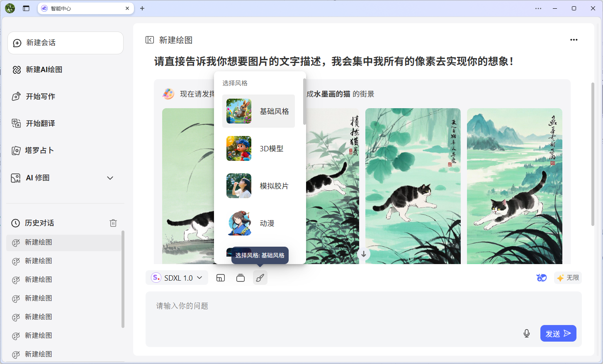Start a new chat with 新建会话
Image resolution: width=603 pixels, height=364 pixels.
pyautogui.click(x=66, y=43)
